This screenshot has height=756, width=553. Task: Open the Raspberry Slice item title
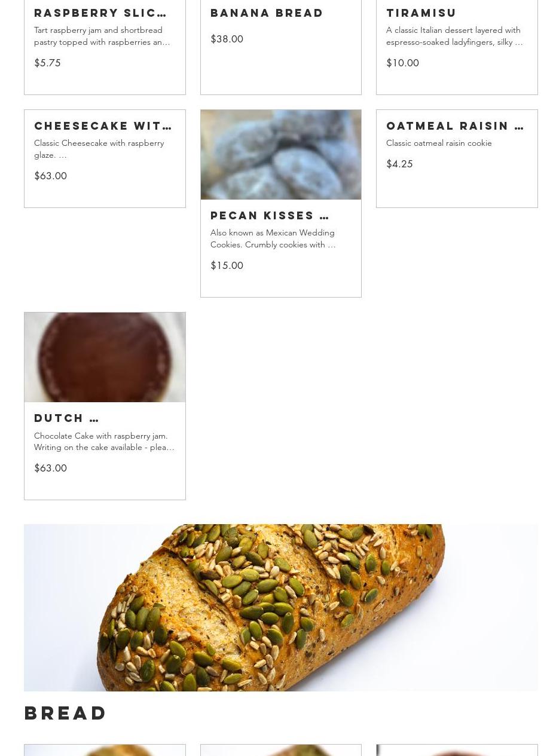pos(100,13)
